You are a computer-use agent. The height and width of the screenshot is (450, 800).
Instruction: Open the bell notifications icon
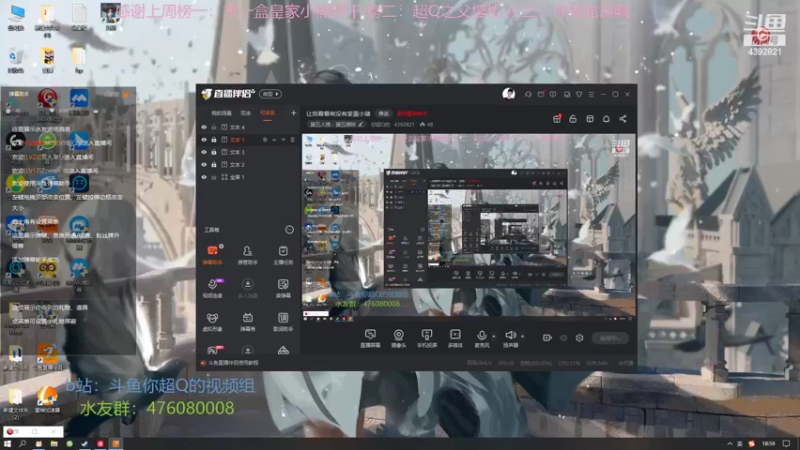click(606, 119)
